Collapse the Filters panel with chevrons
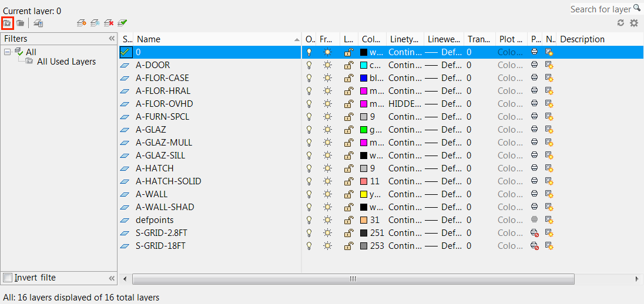 point(112,39)
